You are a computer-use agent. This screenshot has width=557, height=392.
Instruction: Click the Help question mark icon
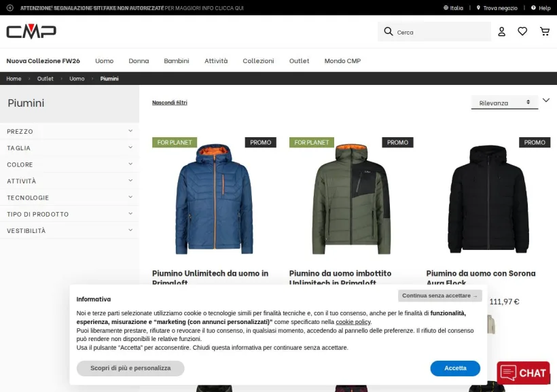click(533, 7)
